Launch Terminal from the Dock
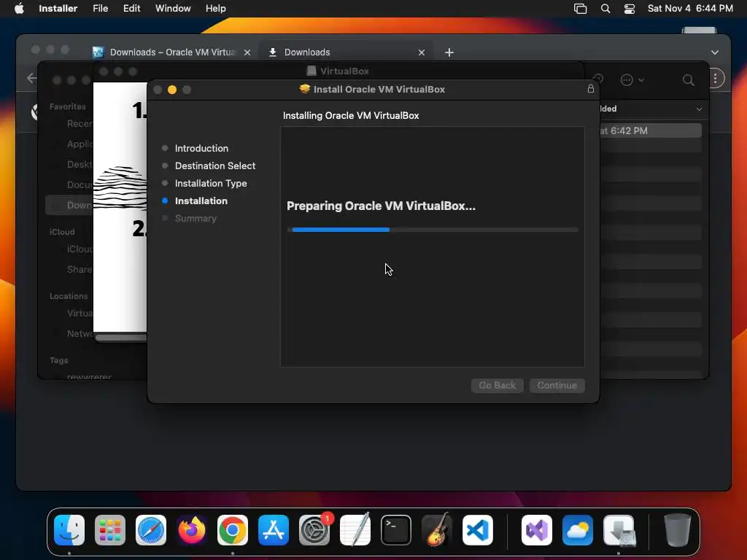The width and height of the screenshot is (747, 560). point(396,530)
